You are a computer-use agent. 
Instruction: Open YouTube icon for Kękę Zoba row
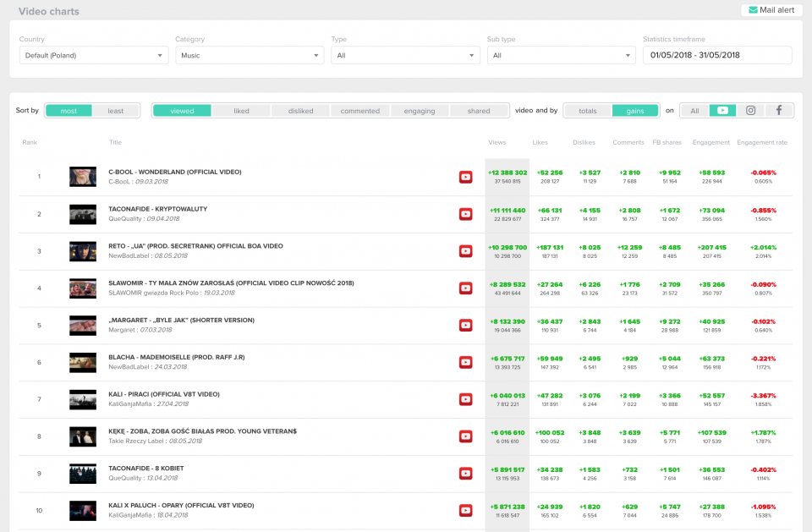pyautogui.click(x=465, y=436)
